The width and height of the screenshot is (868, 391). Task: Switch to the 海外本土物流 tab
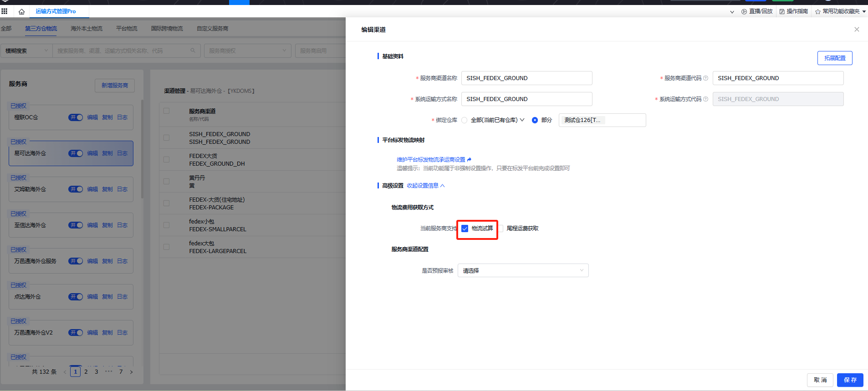point(86,29)
